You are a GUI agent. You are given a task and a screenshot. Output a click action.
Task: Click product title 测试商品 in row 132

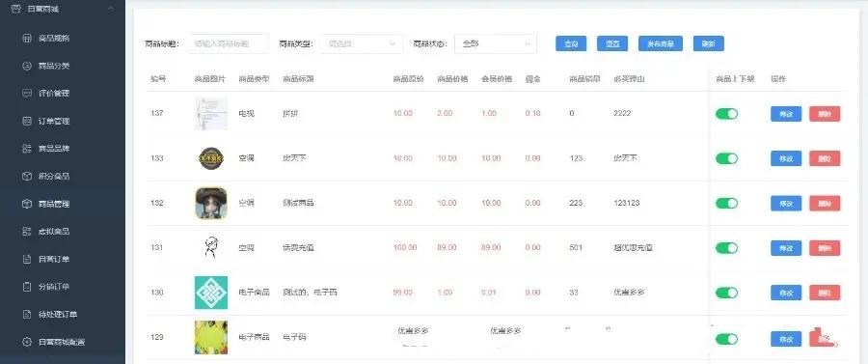(298, 204)
